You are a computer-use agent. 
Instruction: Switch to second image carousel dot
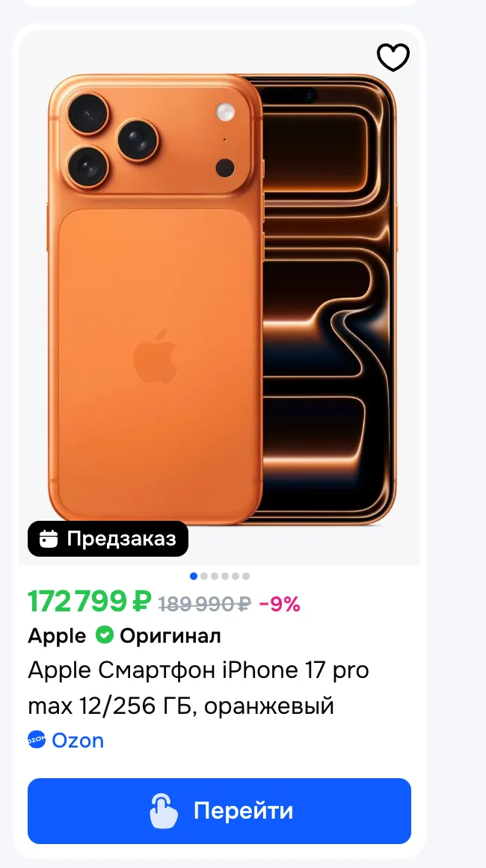click(x=204, y=576)
